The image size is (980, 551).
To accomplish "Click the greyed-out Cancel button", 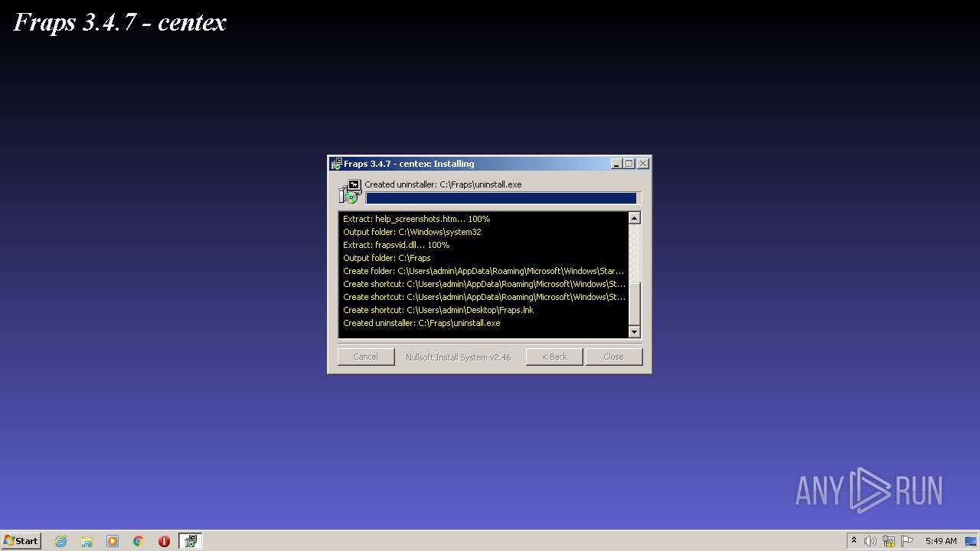I will click(x=366, y=357).
